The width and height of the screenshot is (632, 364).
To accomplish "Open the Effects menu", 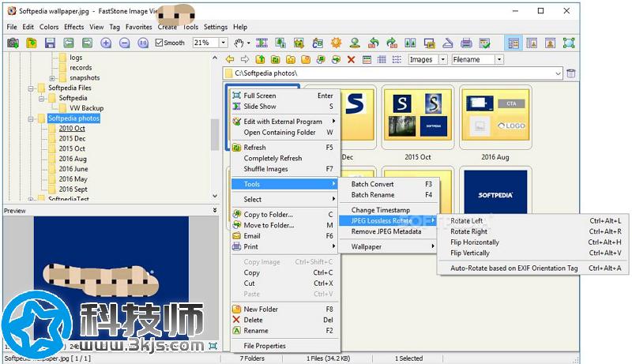I will pos(74,27).
